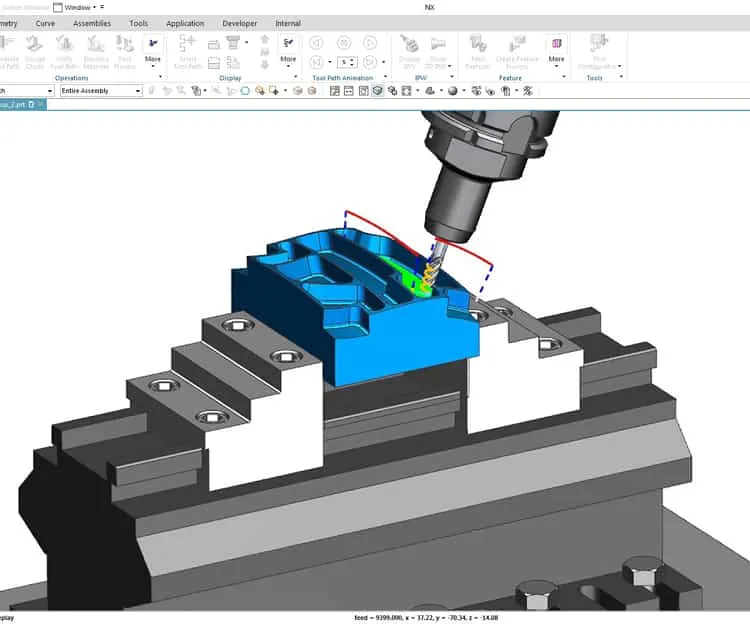Increase the animation speed stepper value
The width and height of the screenshot is (750, 624).
click(353, 59)
